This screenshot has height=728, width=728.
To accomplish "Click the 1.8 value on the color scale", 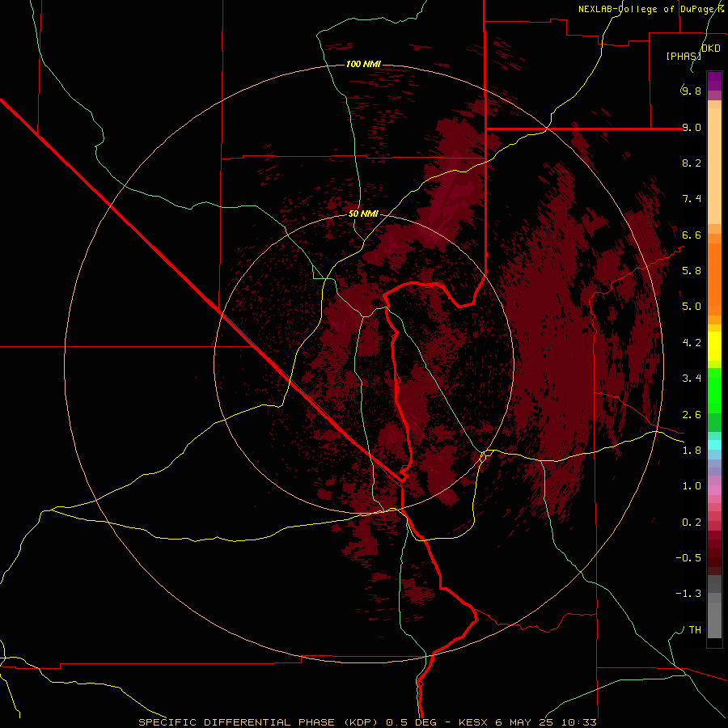I will pos(692,451).
